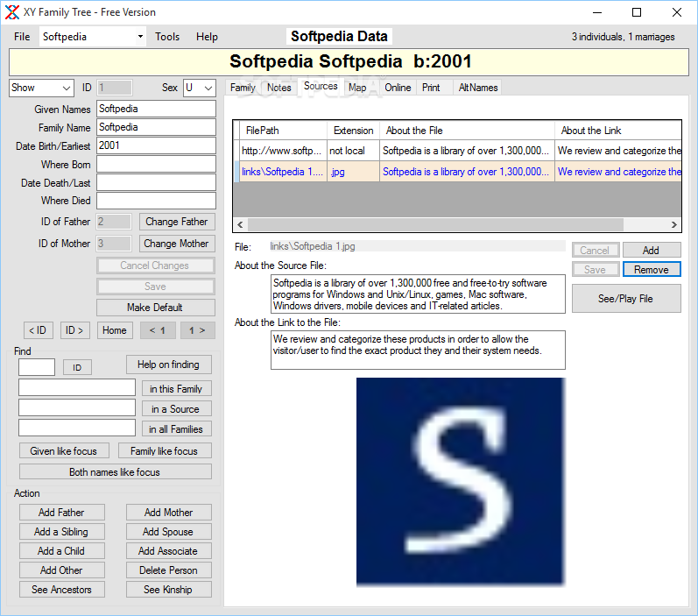Switch to the Print tab

point(431,88)
